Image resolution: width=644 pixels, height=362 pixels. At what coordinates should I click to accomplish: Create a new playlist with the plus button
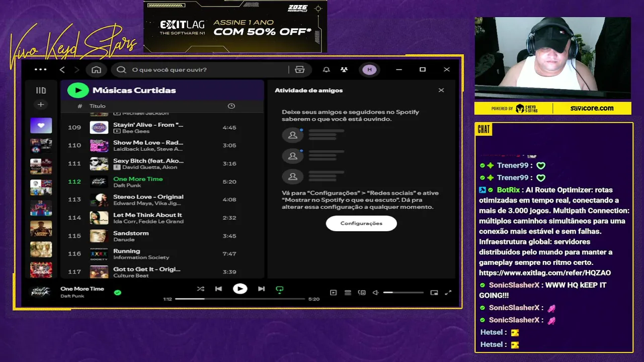41,105
